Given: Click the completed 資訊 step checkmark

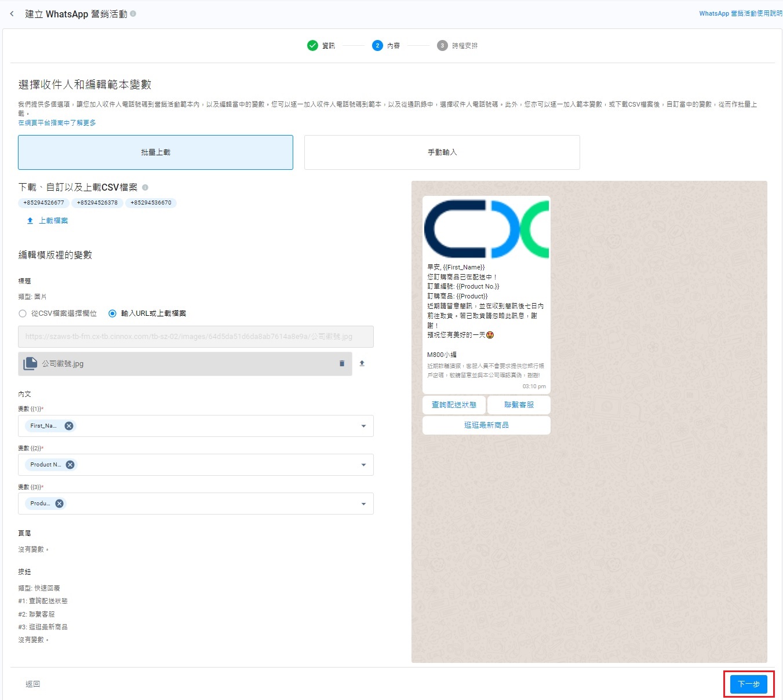Looking at the screenshot, I should tap(312, 45).
